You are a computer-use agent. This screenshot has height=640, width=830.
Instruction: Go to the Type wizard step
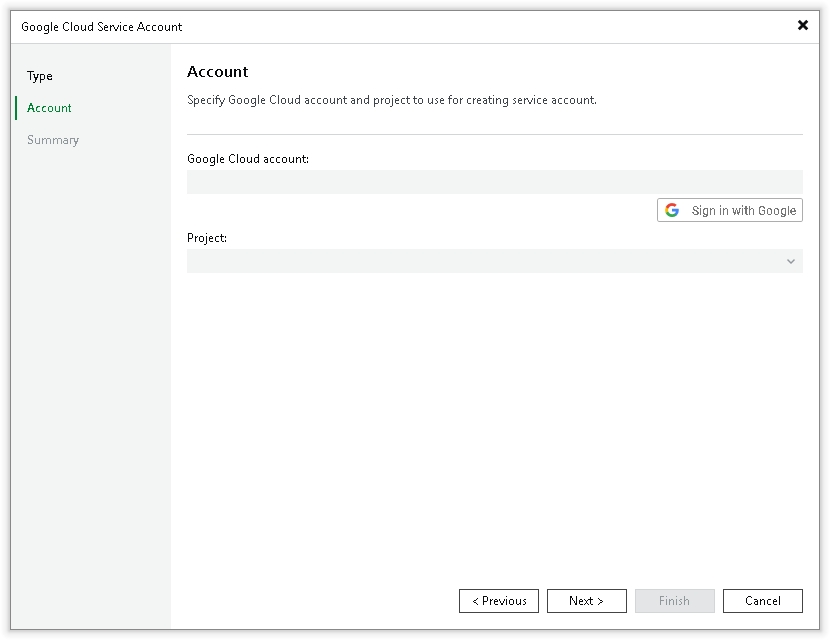(40, 76)
